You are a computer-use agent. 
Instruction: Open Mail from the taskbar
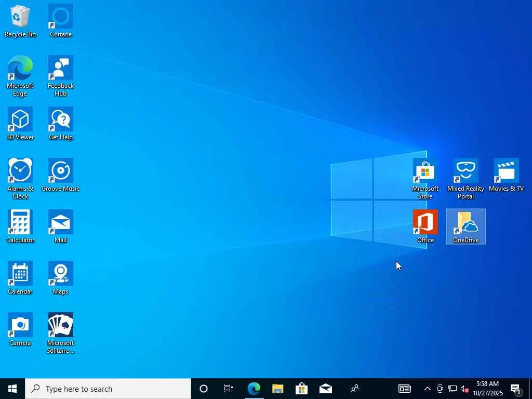pyautogui.click(x=325, y=389)
